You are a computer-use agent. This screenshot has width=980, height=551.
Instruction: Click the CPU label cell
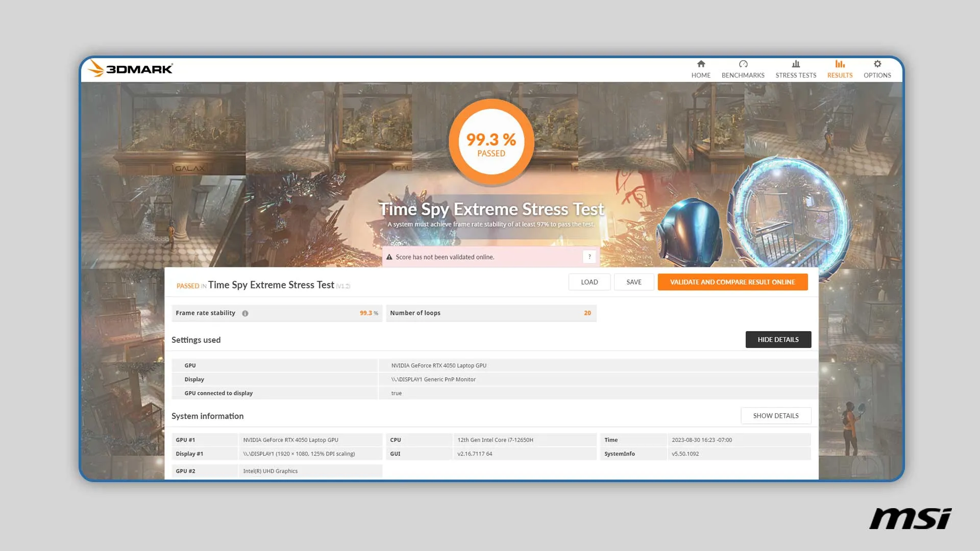tap(419, 440)
